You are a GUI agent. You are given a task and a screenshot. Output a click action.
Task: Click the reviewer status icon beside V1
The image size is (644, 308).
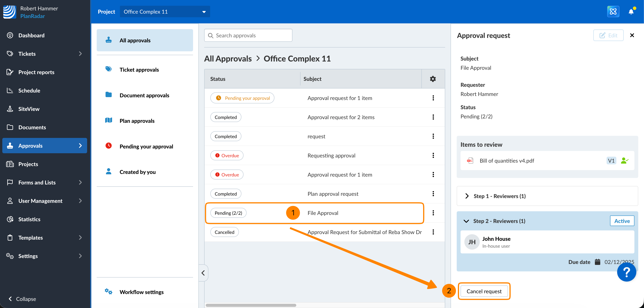click(624, 161)
